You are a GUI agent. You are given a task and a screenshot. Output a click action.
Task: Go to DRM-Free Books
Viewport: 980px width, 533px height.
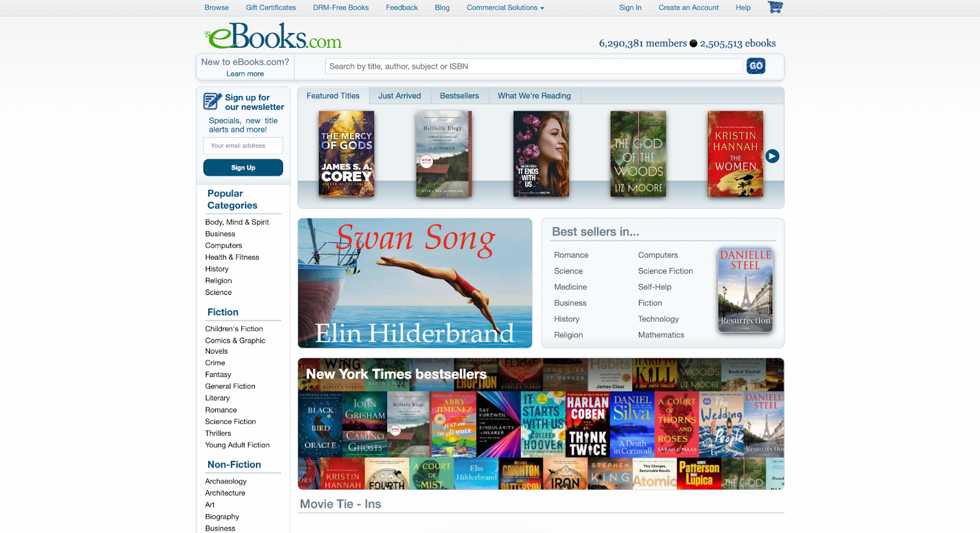(341, 7)
